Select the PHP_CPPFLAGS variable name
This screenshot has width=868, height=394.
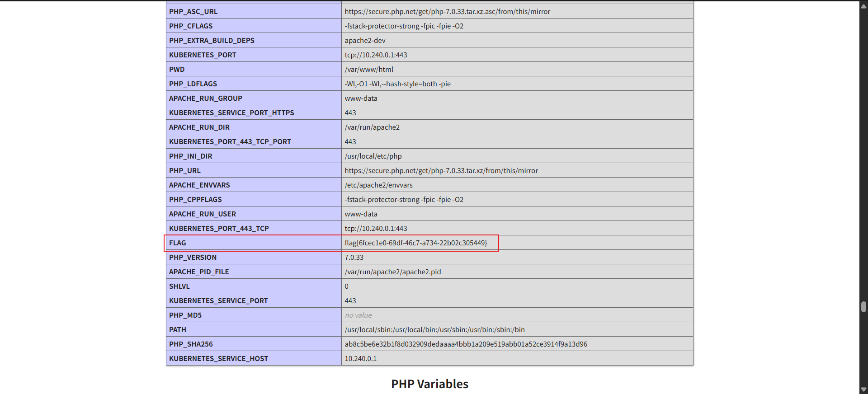[x=195, y=200]
